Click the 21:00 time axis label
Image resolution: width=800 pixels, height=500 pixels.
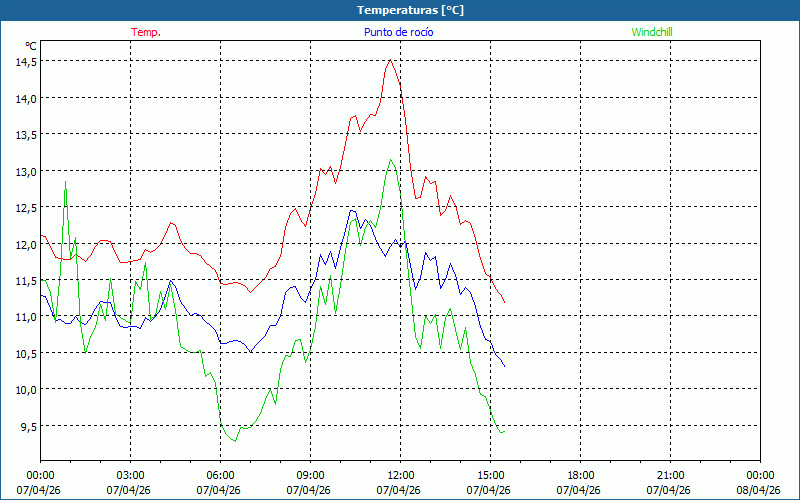[x=671, y=475]
